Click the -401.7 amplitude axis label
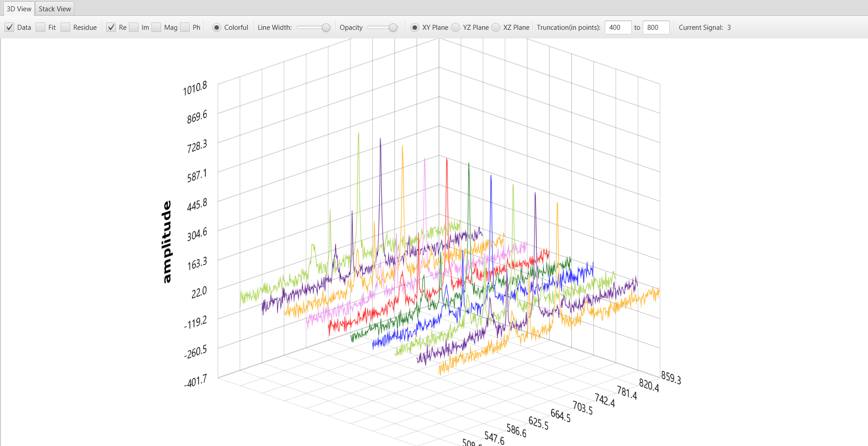Image resolution: width=868 pixels, height=446 pixels. point(195,381)
